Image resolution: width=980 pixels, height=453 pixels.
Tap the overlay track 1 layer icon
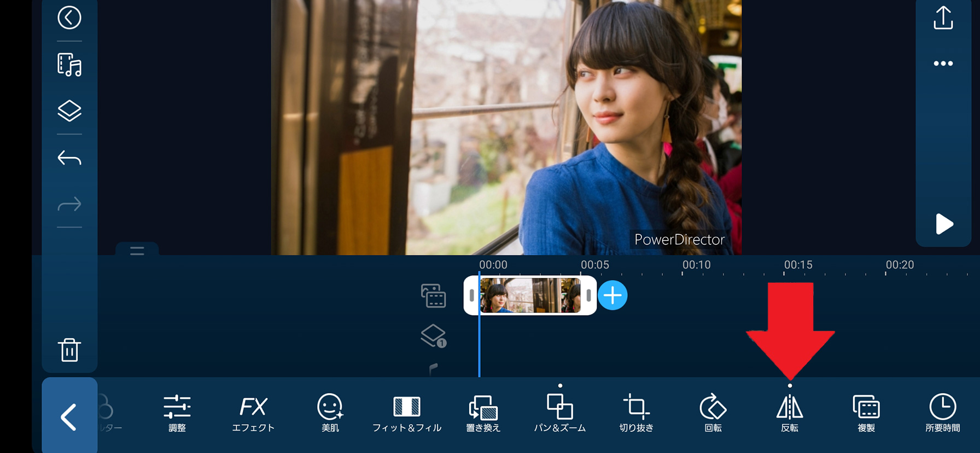click(433, 335)
